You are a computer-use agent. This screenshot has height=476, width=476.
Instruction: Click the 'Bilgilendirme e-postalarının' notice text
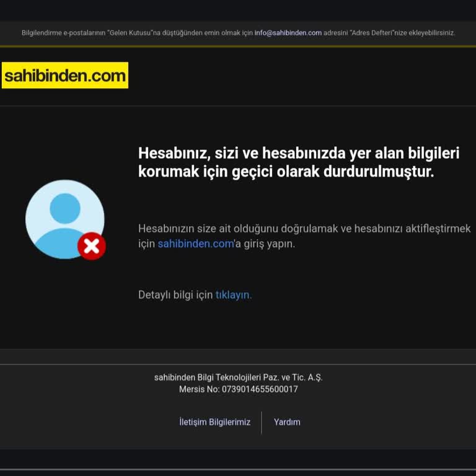(x=238, y=33)
